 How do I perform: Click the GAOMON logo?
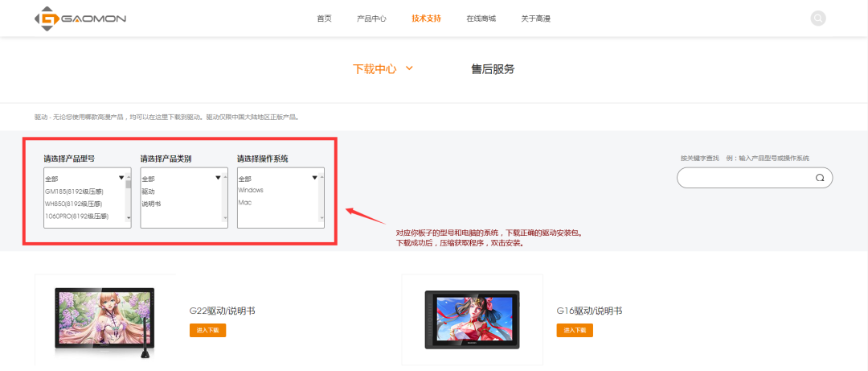point(80,19)
